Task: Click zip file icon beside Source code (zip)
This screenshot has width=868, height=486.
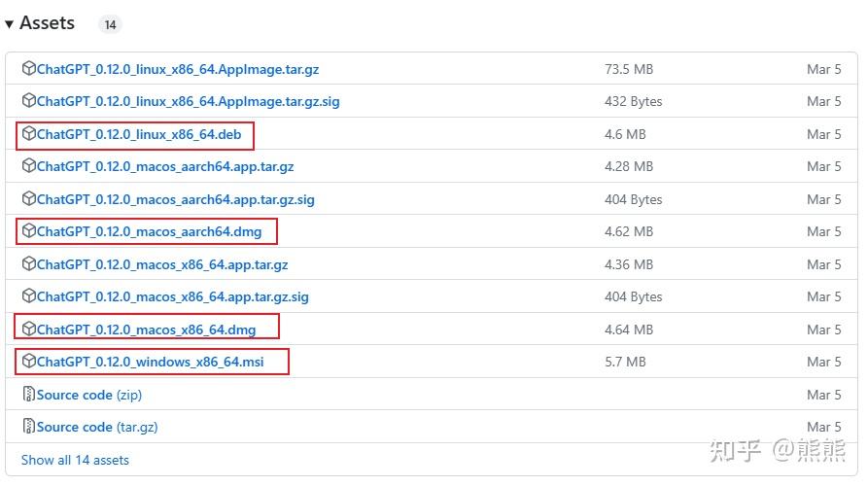Action: click(x=29, y=395)
